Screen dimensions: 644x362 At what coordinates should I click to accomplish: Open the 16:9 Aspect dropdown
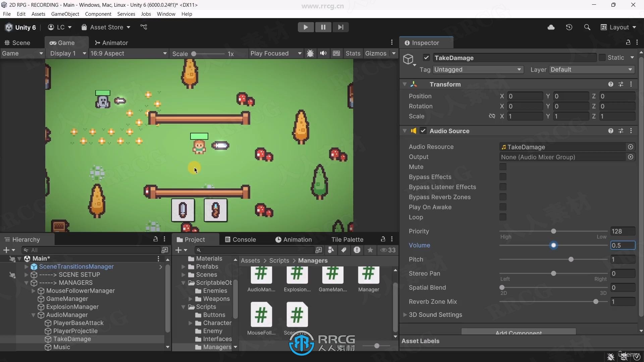click(128, 54)
